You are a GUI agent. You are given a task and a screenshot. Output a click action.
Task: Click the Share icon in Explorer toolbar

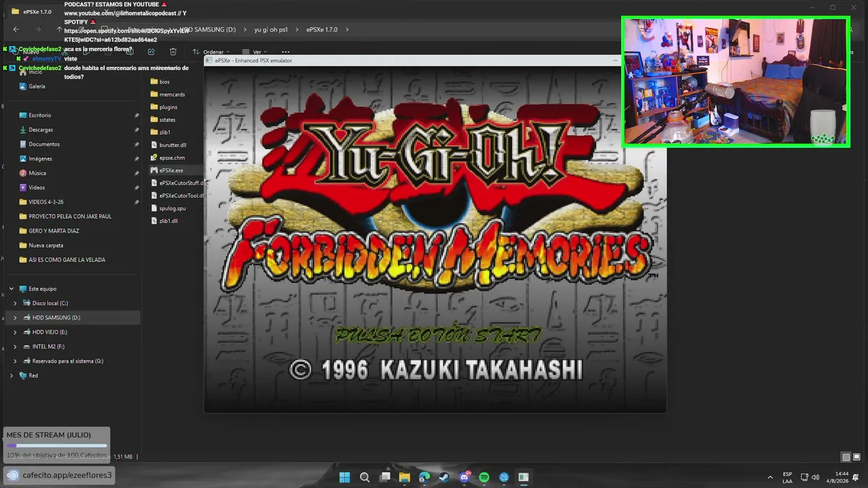151,52
